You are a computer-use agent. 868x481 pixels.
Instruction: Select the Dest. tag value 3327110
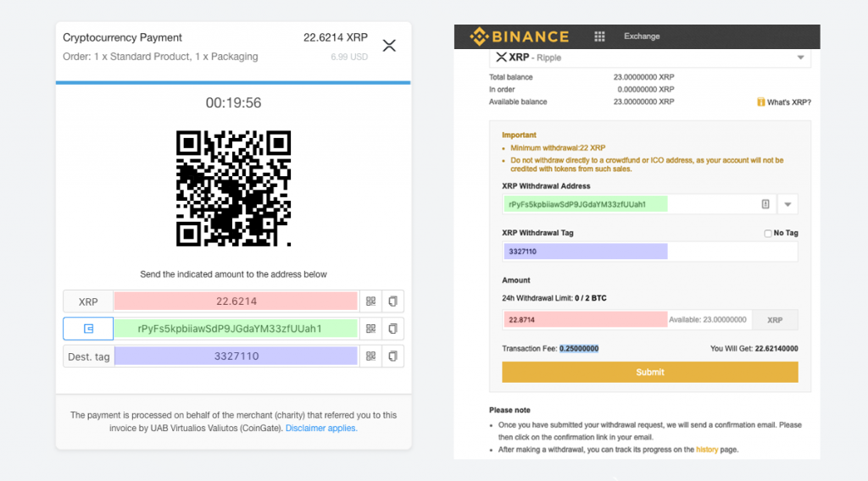[236, 356]
